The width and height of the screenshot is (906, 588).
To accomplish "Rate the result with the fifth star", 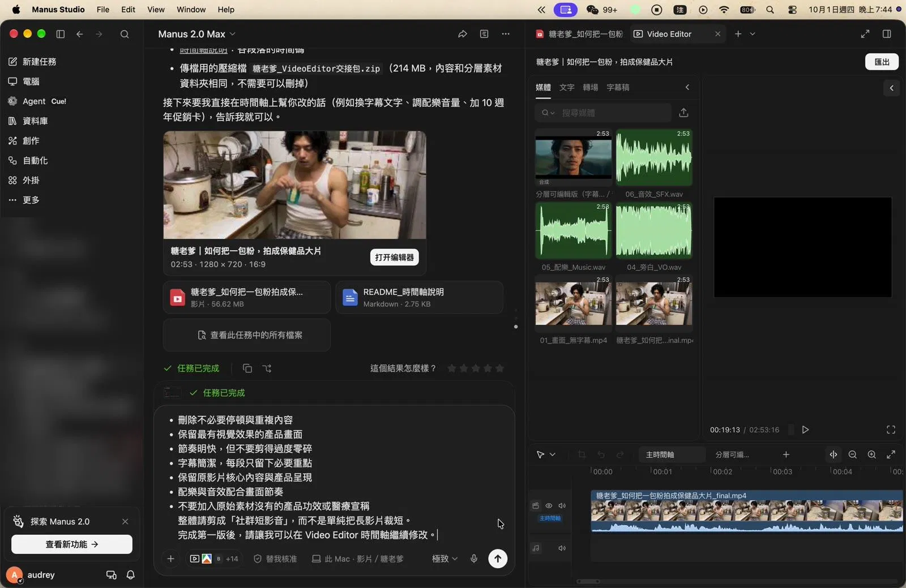I will [499, 368].
